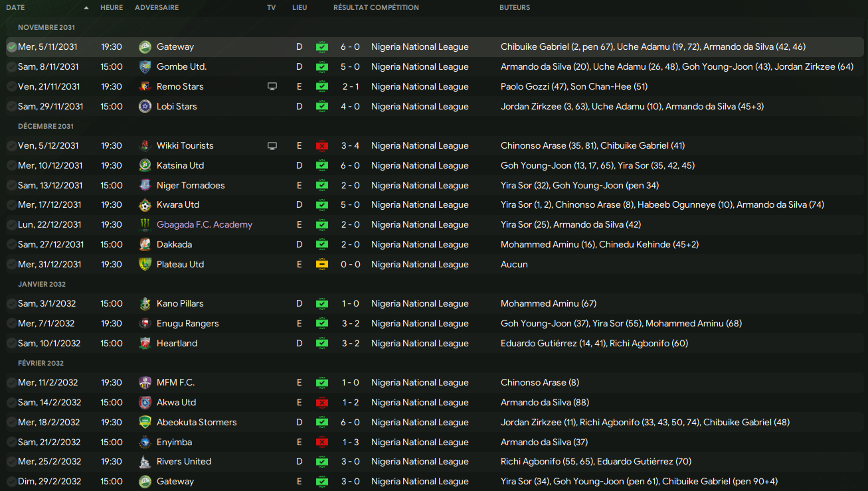
Task: Click scorers text 'Paolo Gozzi (47), Son Chan-Hee (51)'
Action: [x=574, y=86]
